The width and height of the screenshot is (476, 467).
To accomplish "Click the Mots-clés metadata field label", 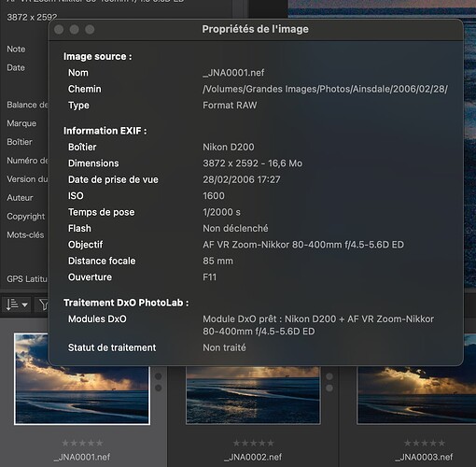I will pyautogui.click(x=25, y=234).
